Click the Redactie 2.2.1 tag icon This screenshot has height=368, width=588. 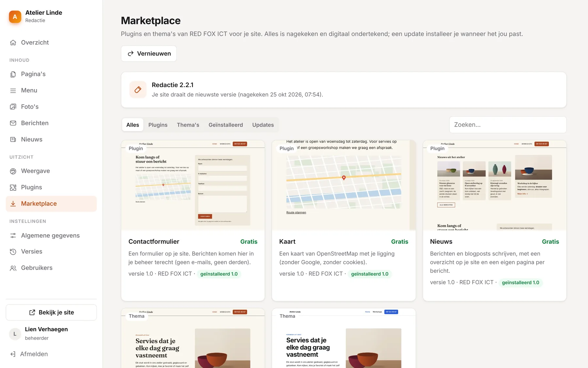coord(138,90)
